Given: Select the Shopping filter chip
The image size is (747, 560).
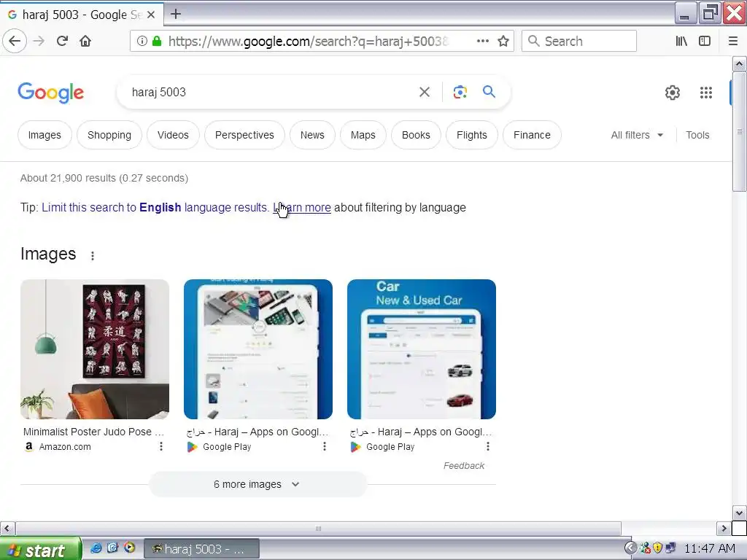Looking at the screenshot, I should click(x=109, y=135).
